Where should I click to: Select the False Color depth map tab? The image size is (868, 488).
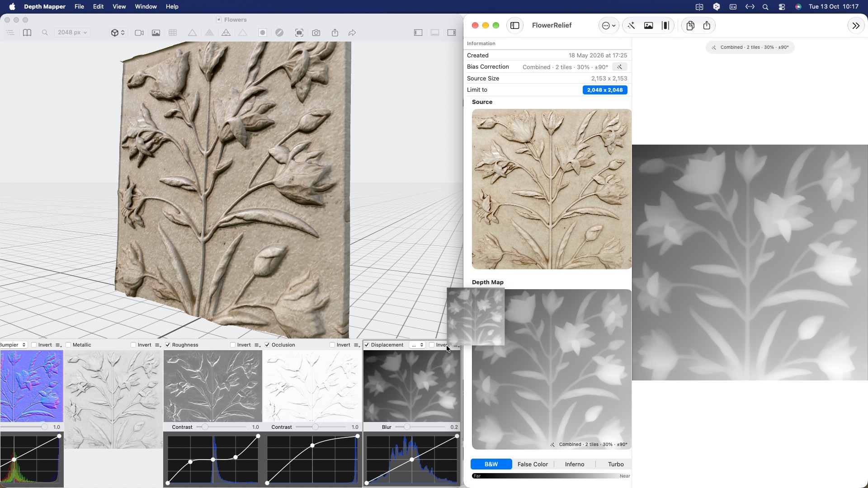pos(533,464)
